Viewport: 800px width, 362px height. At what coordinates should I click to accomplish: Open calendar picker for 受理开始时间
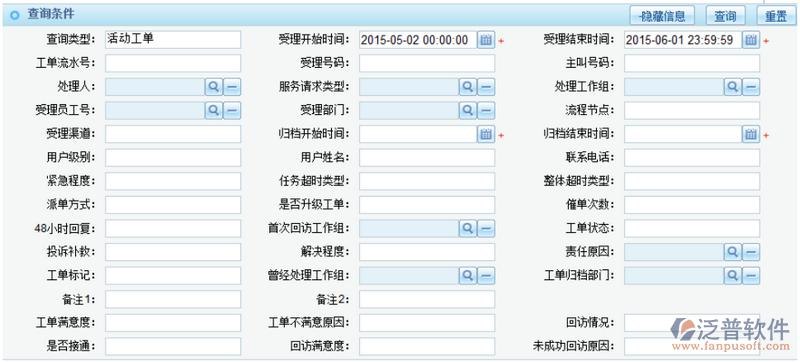click(486, 40)
